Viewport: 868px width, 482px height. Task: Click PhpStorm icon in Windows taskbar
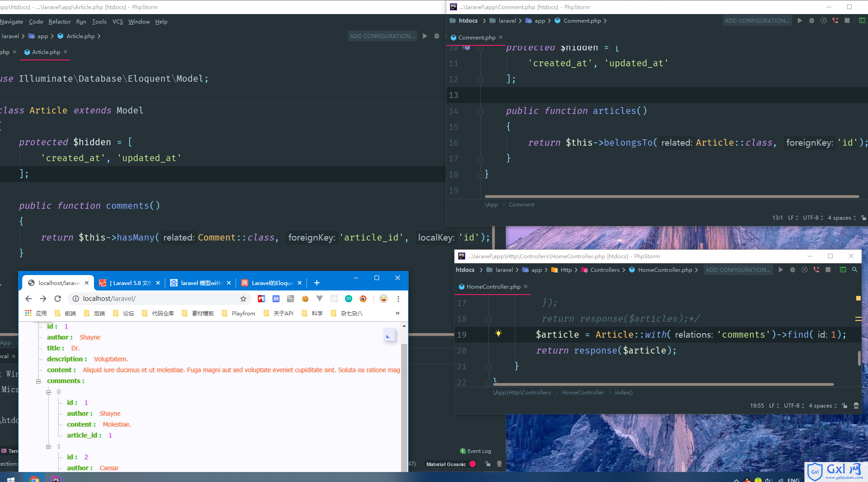(56, 478)
